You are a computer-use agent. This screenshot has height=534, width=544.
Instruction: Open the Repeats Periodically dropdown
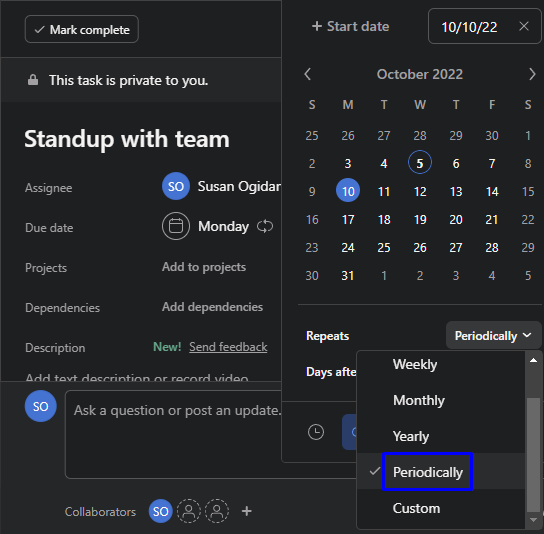493,336
